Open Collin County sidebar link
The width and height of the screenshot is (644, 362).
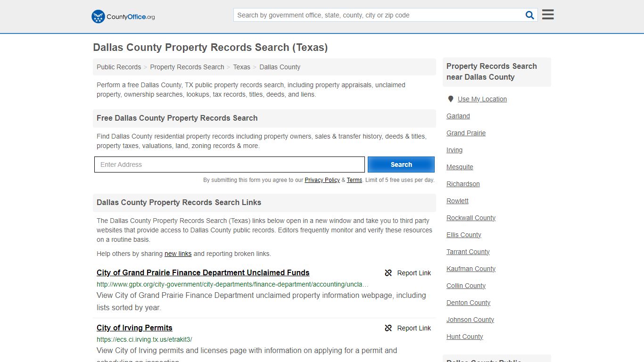466,286
